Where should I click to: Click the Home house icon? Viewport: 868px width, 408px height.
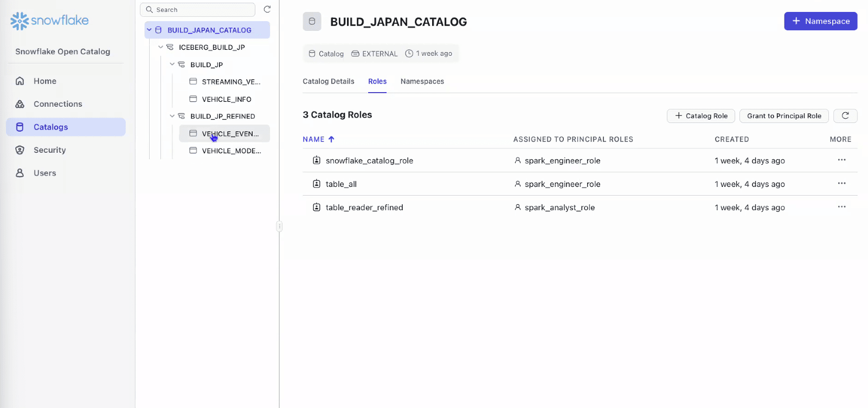(20, 81)
